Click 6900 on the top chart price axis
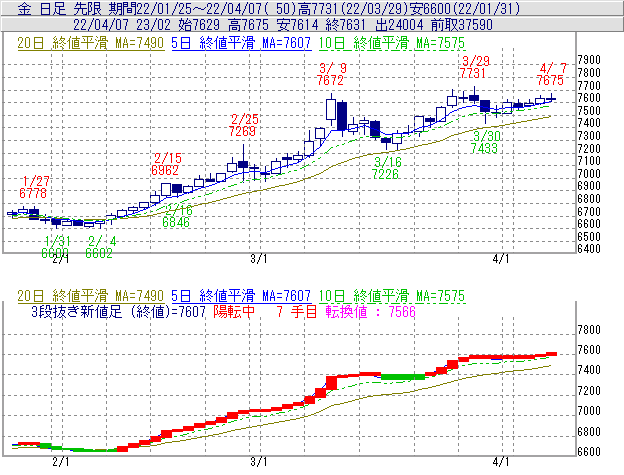This screenshot has width=624, height=475. [x=589, y=186]
